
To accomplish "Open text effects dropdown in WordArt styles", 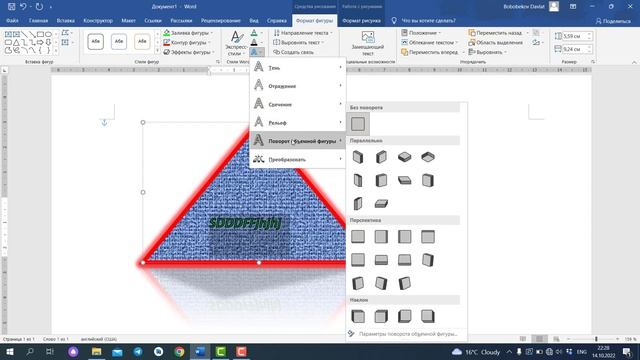I will point(257,52).
